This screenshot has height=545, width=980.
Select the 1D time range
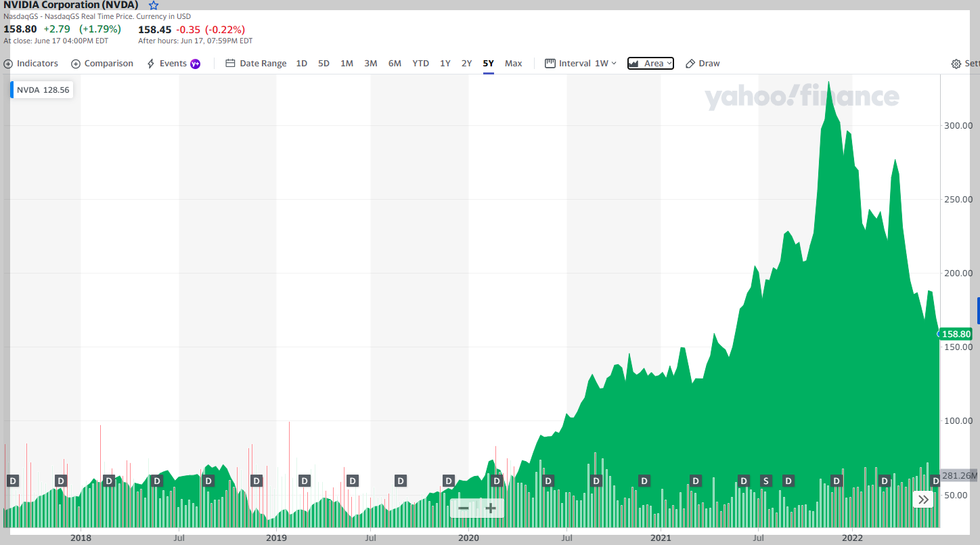(x=302, y=64)
